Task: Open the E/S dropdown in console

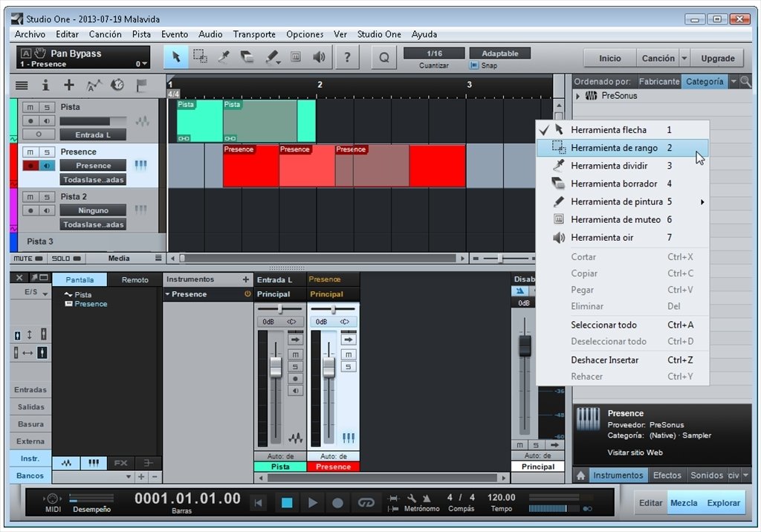Action: [35, 292]
